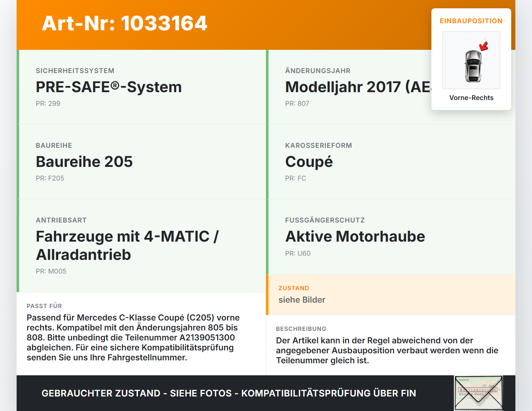Viewport: 532px width, 411px height.
Task: Click the Vorne-Rechts caption
Action: pyautogui.click(x=471, y=98)
